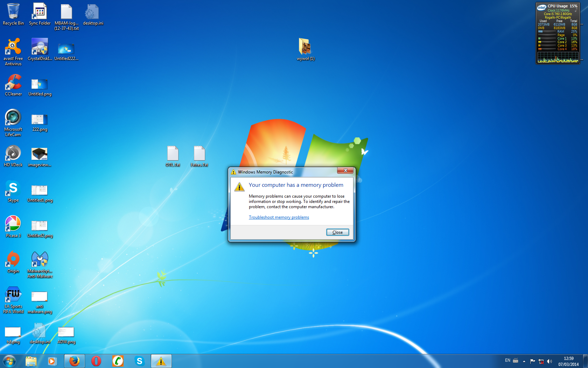The height and width of the screenshot is (368, 588).
Task: Select the Untitled2.png image file
Action: tap(40, 229)
